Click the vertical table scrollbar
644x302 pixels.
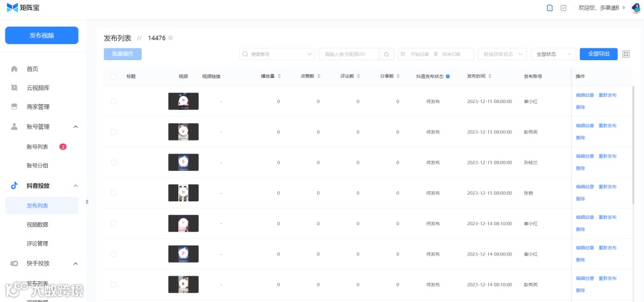pyautogui.click(x=634, y=146)
